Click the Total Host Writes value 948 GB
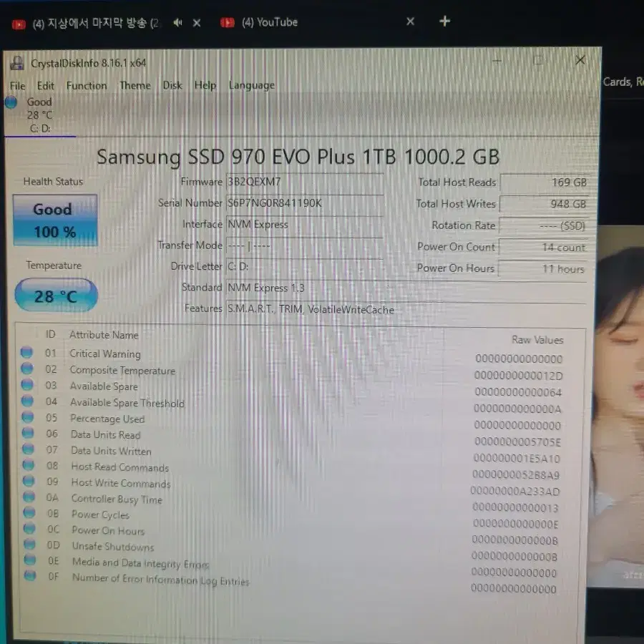This screenshot has width=644, height=644. [544, 204]
